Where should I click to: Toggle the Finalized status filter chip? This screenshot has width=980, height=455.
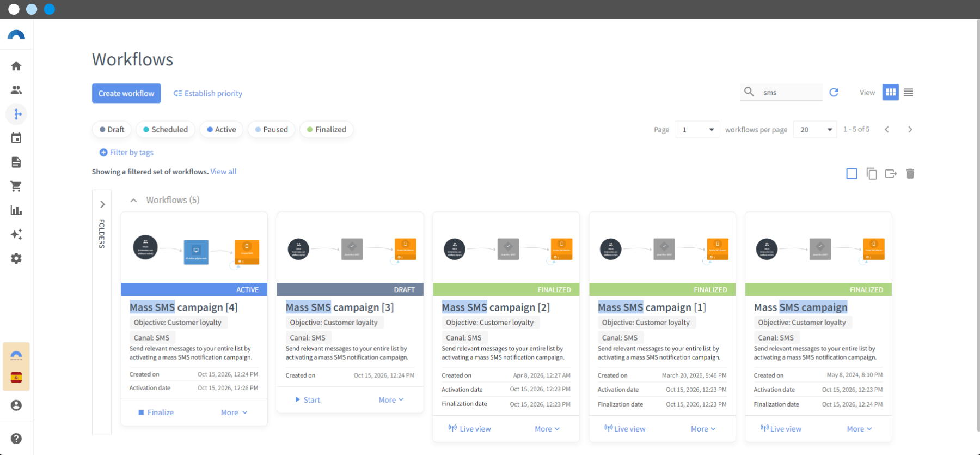[x=327, y=130]
